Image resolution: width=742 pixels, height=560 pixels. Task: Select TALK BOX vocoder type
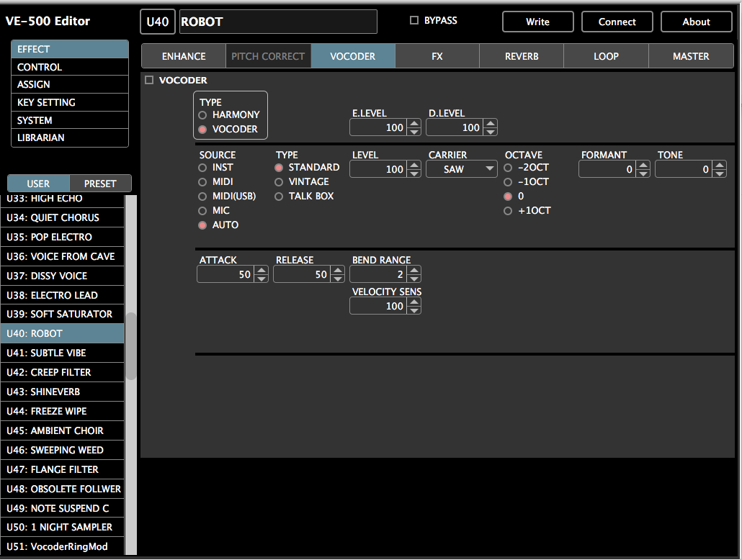279,196
